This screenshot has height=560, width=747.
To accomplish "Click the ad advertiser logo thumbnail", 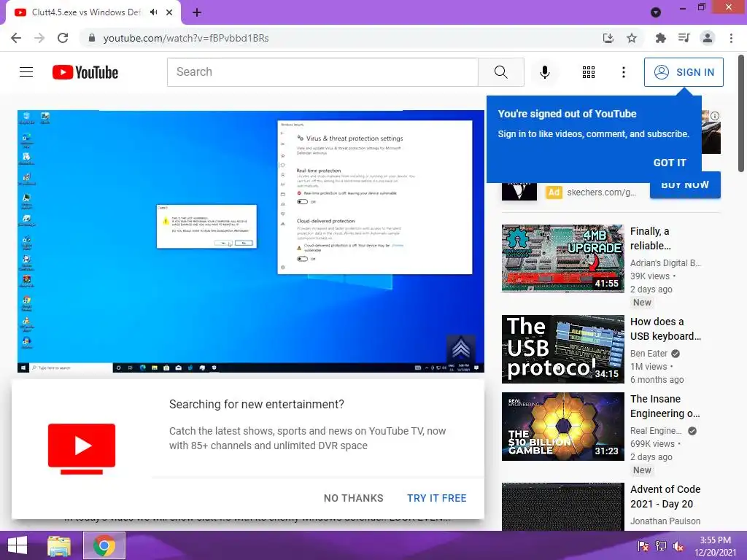I will [519, 192].
